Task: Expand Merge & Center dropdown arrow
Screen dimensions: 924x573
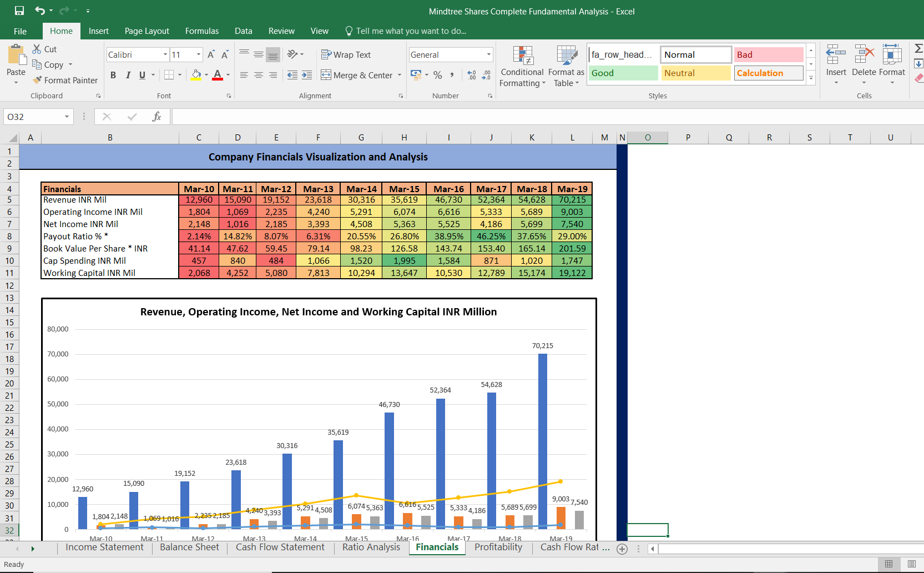Action: [x=400, y=75]
